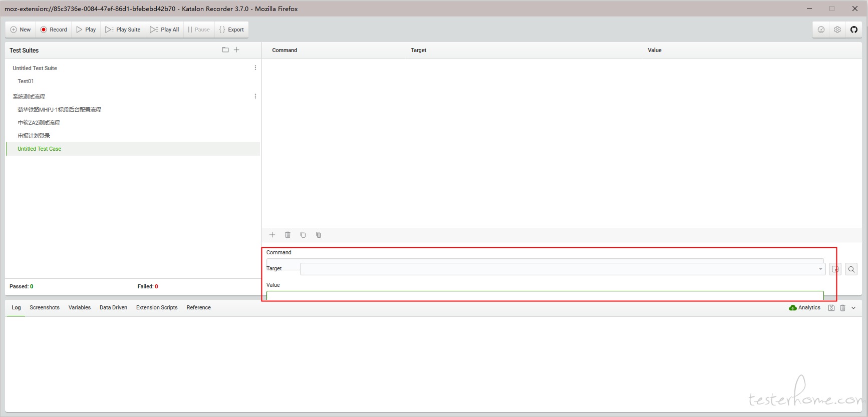The height and width of the screenshot is (417, 868).
Task: Click the New toolbar button
Action: [21, 30]
